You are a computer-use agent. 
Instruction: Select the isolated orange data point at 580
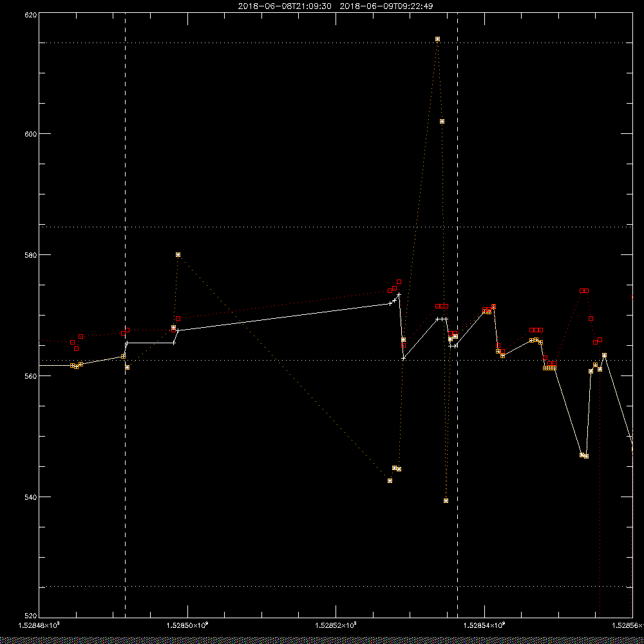coord(178,254)
